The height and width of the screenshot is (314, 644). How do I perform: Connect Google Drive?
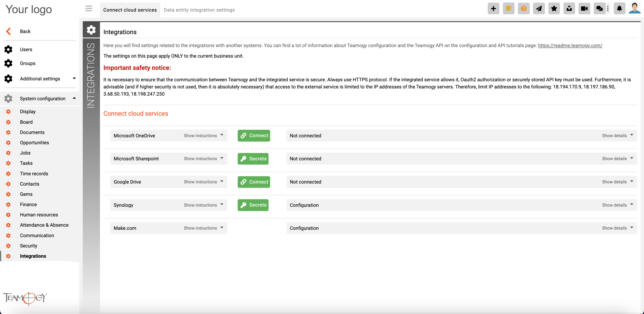pos(254,182)
